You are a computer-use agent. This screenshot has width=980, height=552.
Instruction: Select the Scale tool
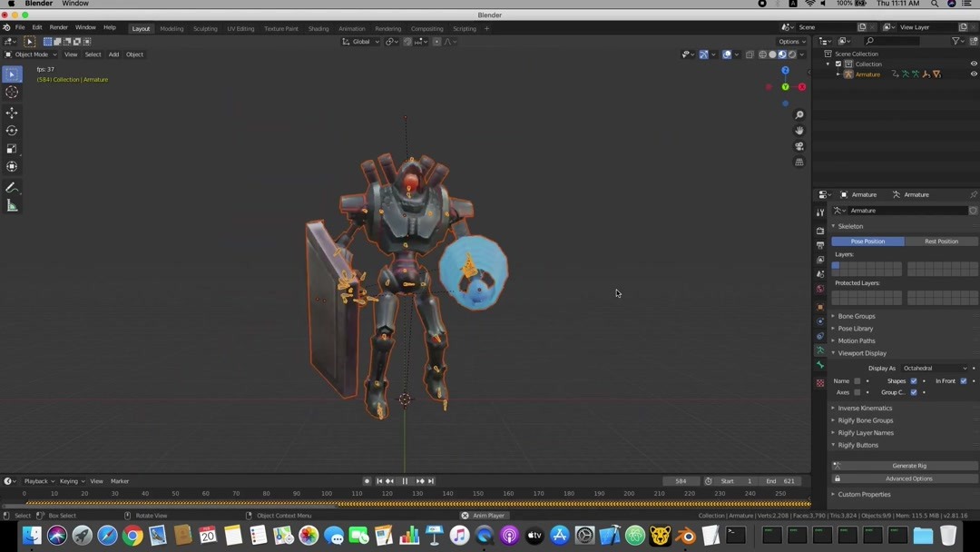[x=12, y=149]
